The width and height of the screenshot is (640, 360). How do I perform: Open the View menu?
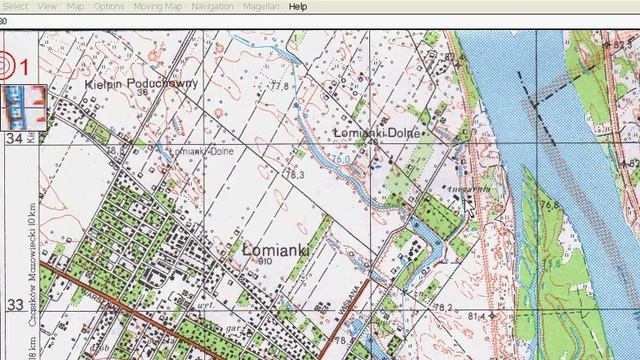[47, 7]
